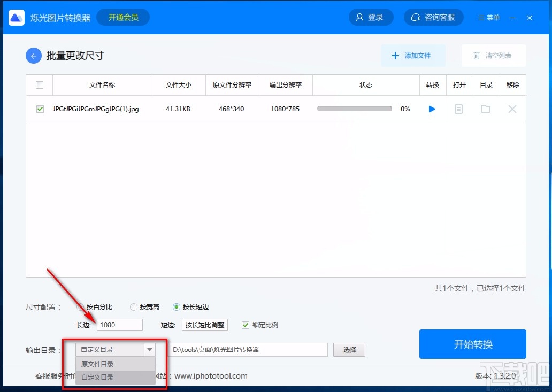Viewport: 552px width, 392px height.
Task: Remove the file using the X icon
Action: click(512, 109)
